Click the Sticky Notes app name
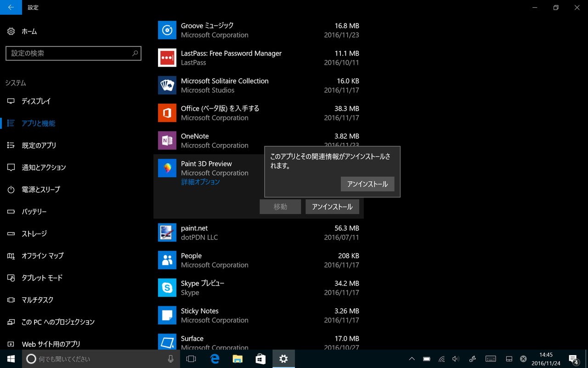Screen dimensions: 588x368 200,311
